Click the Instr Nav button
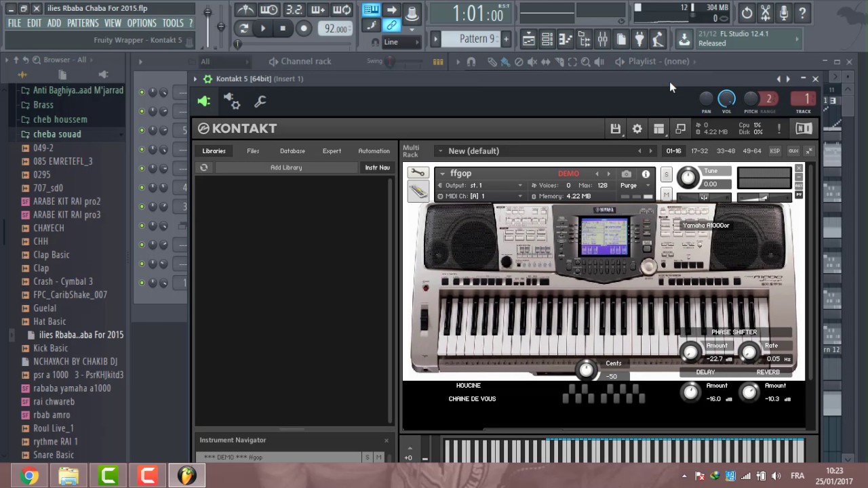Screen dimensions: 868x488 coord(377,167)
